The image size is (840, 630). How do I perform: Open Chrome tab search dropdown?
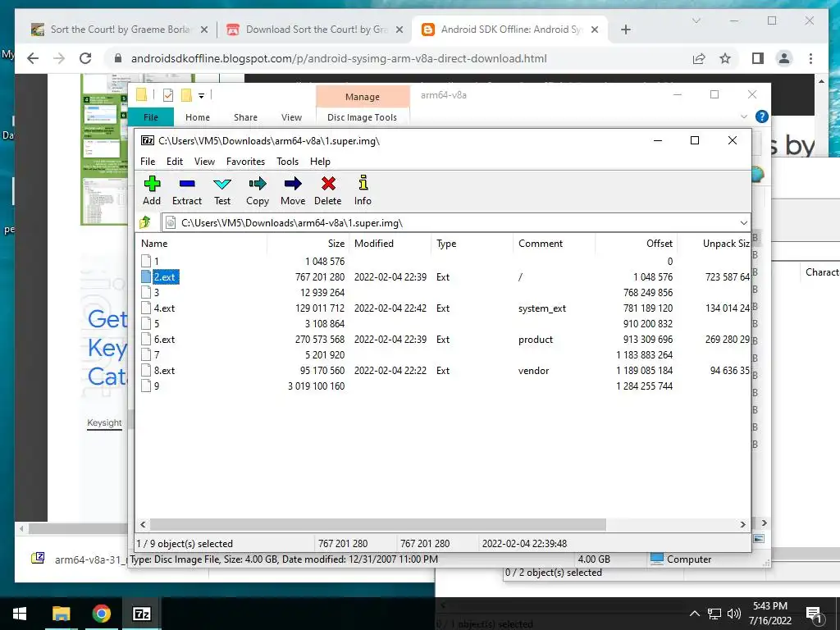tap(696, 21)
